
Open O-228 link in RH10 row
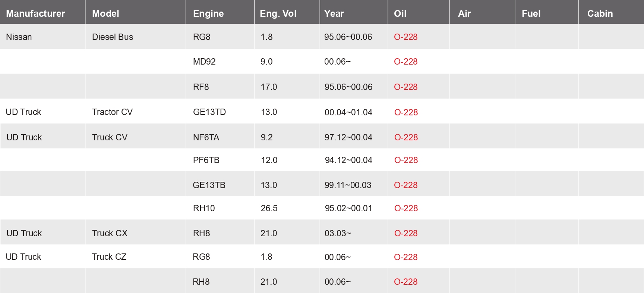coord(406,208)
